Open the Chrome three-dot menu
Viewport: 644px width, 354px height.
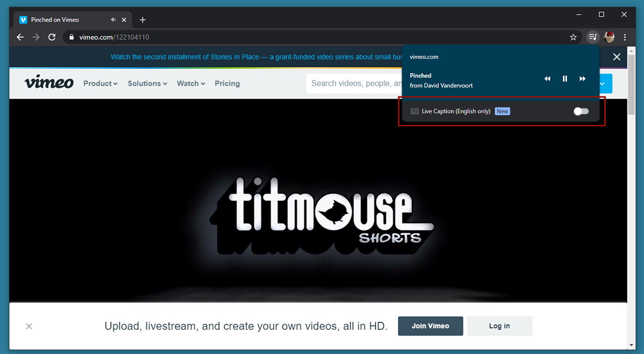[625, 37]
